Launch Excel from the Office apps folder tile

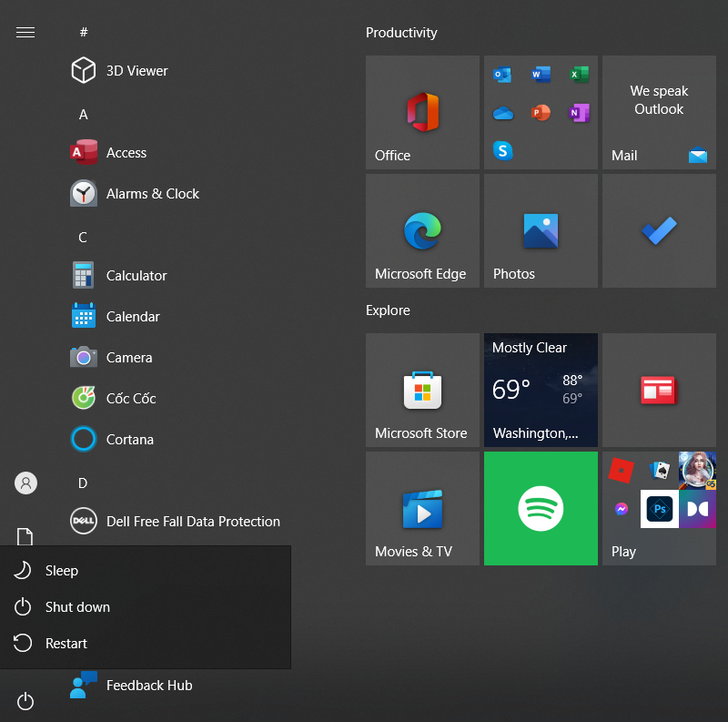(579, 75)
